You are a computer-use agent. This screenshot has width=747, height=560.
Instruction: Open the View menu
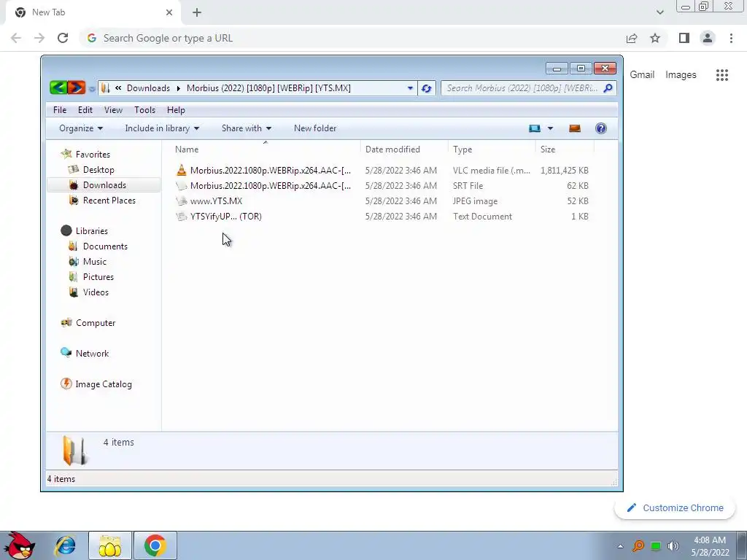coord(113,110)
